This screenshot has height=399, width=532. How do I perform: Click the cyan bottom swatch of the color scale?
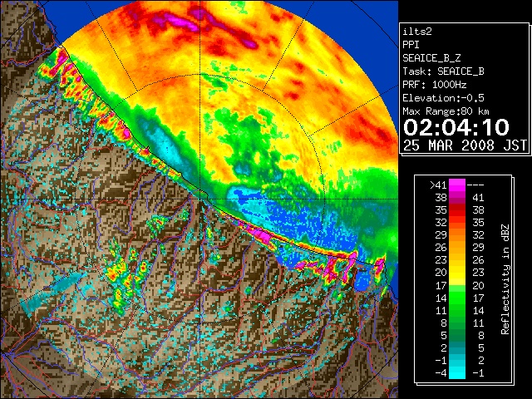click(457, 373)
